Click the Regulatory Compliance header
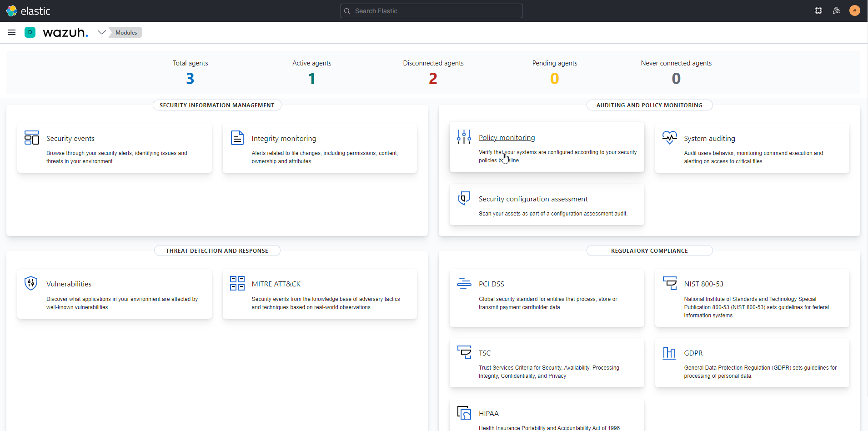 tap(649, 251)
